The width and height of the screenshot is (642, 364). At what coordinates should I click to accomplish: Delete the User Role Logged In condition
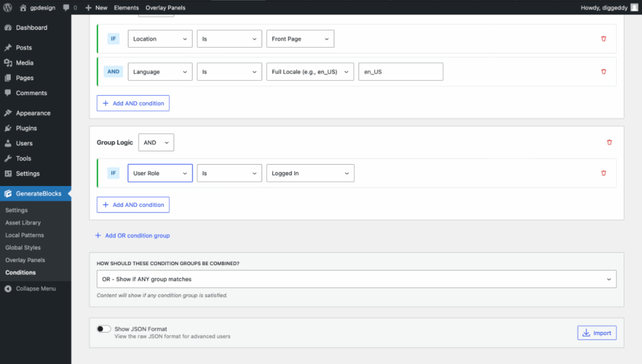click(x=604, y=172)
